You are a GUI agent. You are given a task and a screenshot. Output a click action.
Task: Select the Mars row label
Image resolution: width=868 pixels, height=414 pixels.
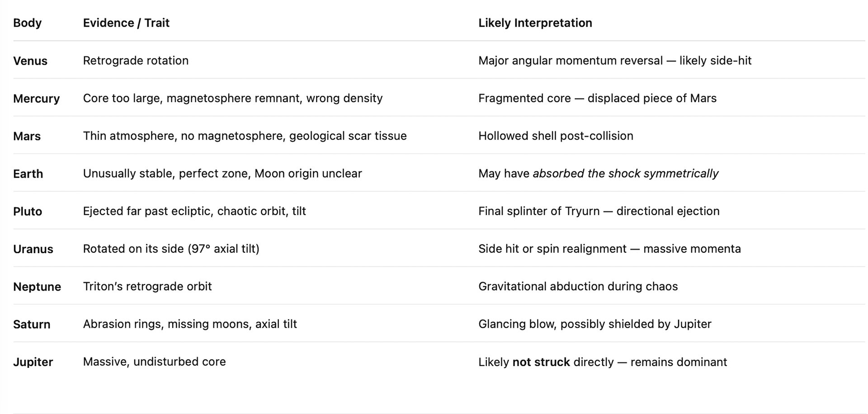27,136
